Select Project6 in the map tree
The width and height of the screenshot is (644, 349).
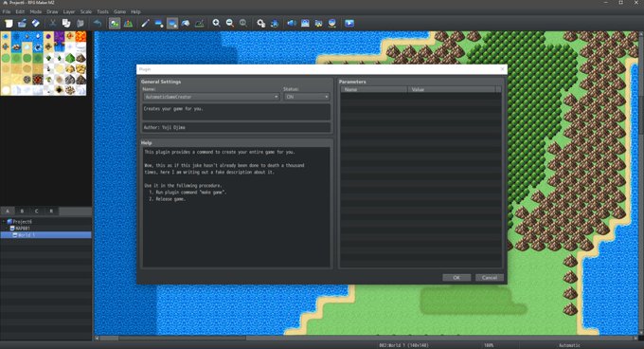[22, 222]
